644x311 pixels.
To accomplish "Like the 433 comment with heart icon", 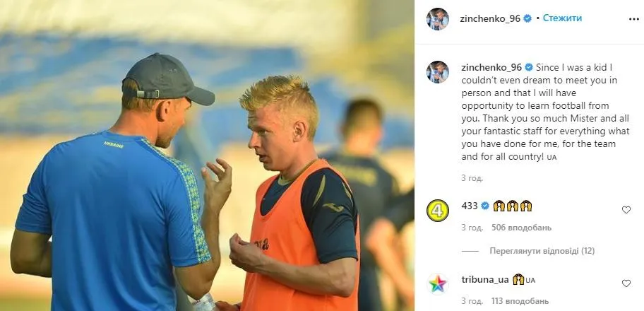I will (x=626, y=210).
